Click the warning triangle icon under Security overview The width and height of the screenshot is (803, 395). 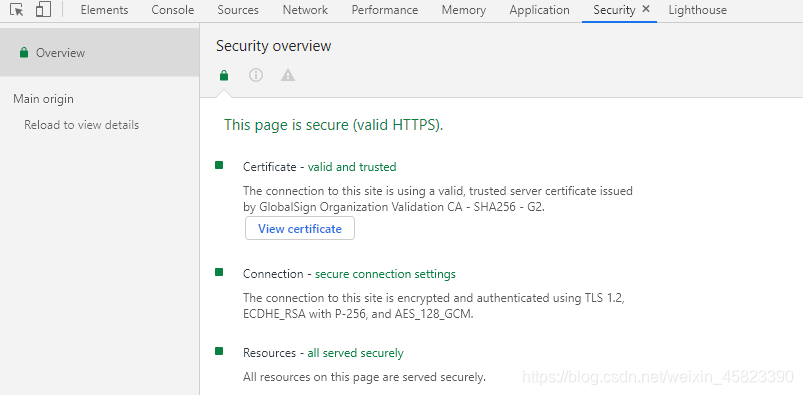[288, 75]
